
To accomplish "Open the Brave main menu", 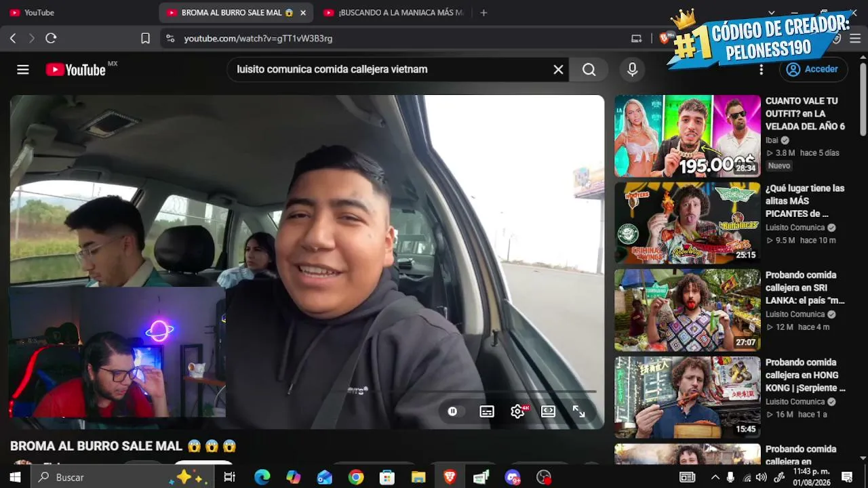I will [x=856, y=39].
